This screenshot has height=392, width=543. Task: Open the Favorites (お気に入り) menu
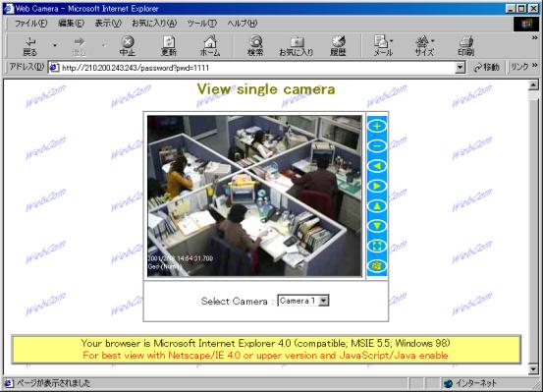tap(154, 24)
